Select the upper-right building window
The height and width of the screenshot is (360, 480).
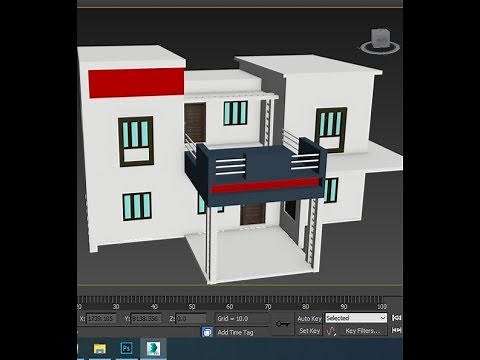pos(331,130)
